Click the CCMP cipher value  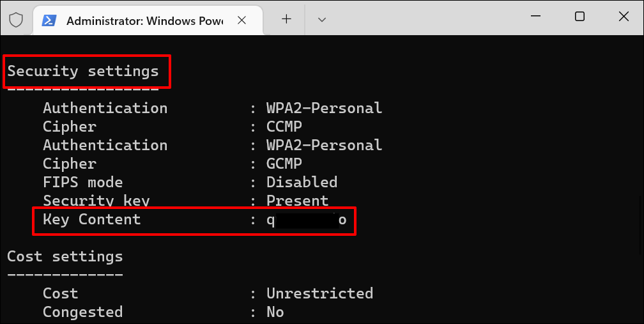[x=284, y=127]
